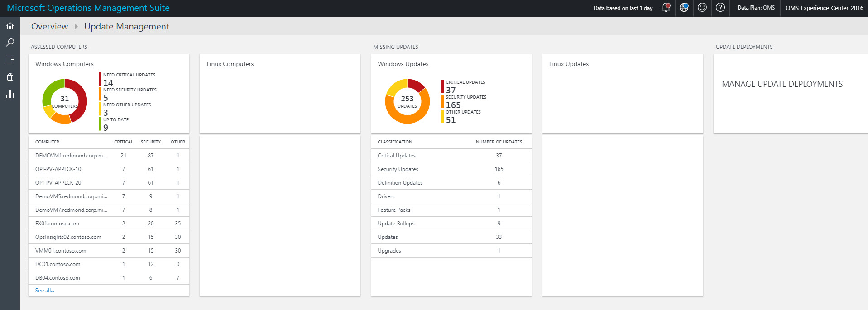The width and height of the screenshot is (868, 310).
Task: Click Windows Computers tile title
Action: click(x=64, y=64)
